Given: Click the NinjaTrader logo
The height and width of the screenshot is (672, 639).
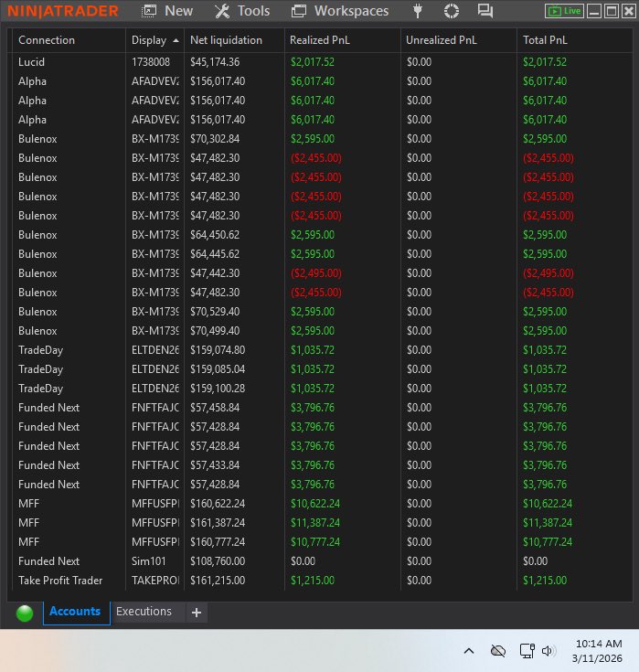Looking at the screenshot, I should pyautogui.click(x=63, y=11).
